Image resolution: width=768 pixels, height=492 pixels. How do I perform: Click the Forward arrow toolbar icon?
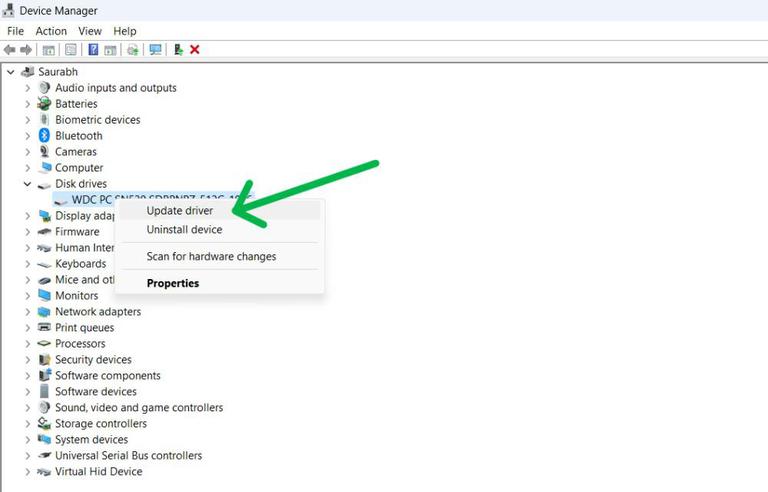pyautogui.click(x=26, y=49)
